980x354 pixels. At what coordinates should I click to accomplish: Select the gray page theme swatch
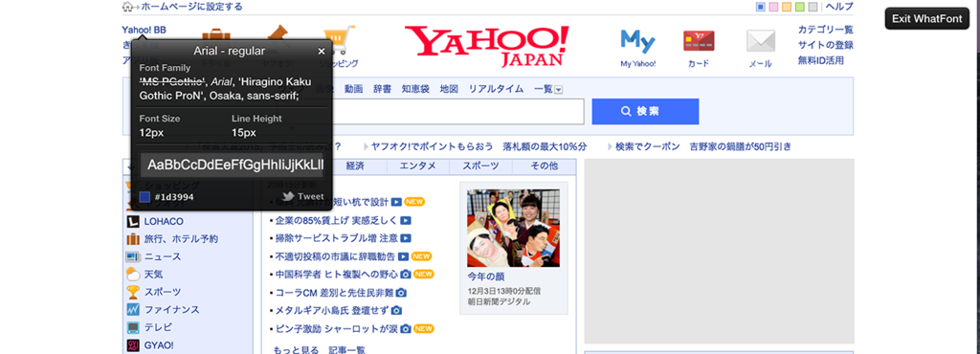click(x=813, y=7)
